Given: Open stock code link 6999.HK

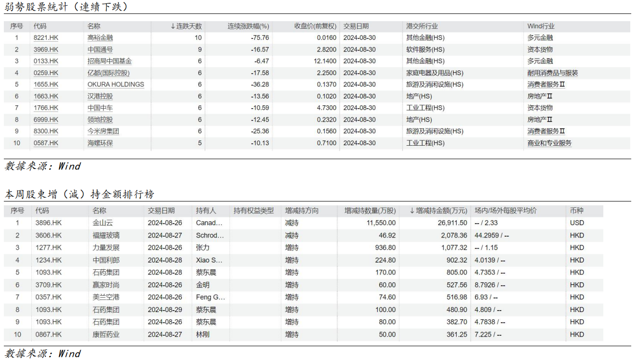Looking at the screenshot, I should 46,120.
